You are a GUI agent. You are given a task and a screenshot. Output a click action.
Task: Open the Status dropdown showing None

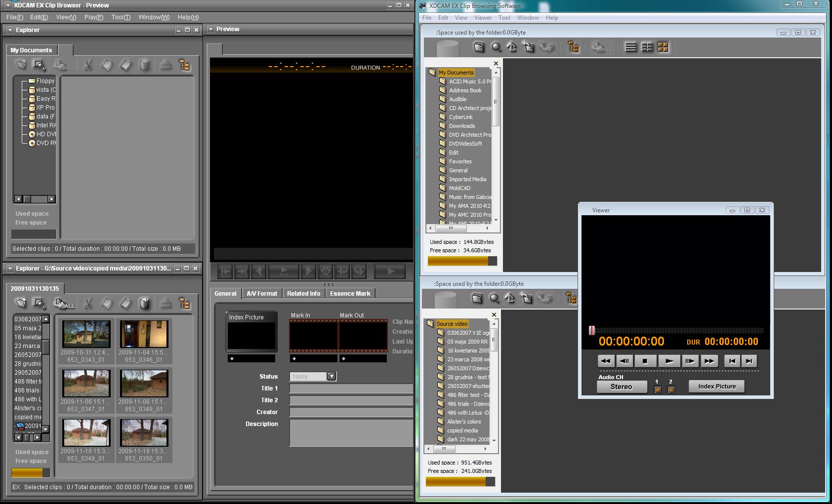(x=332, y=377)
